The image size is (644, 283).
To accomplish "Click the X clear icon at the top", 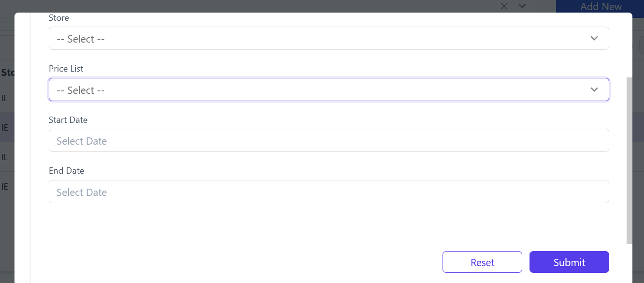I will tap(504, 6).
